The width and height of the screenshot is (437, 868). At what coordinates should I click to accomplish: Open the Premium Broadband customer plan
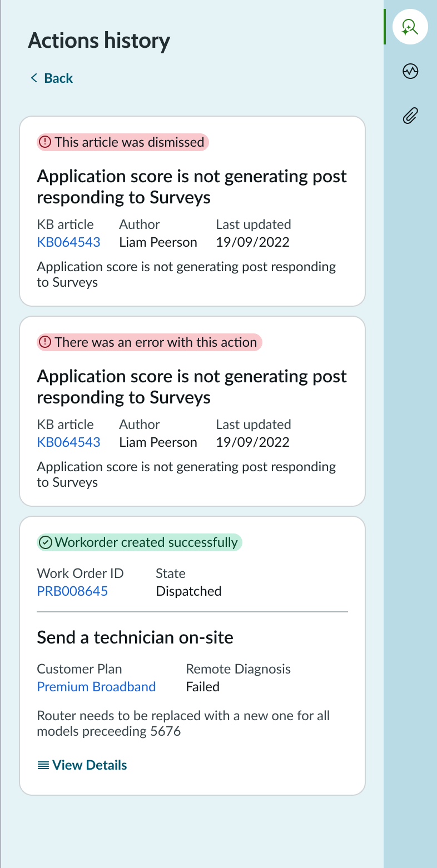96,687
